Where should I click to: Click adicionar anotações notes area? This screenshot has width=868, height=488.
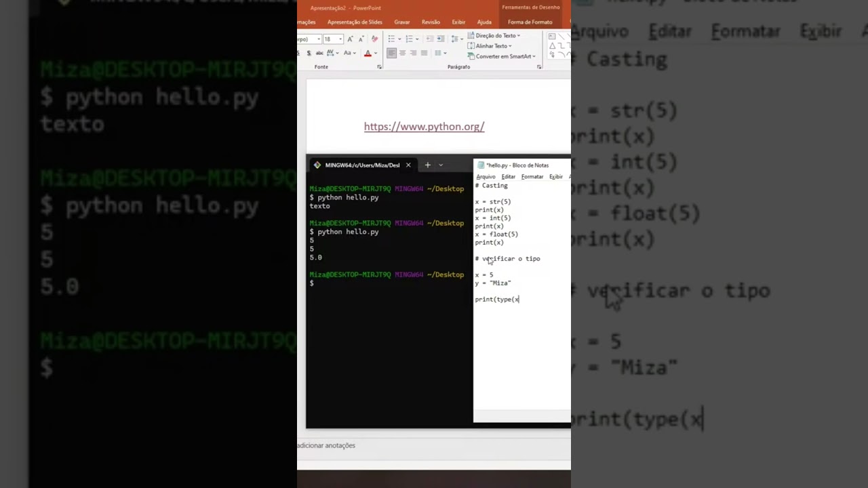tap(326, 445)
